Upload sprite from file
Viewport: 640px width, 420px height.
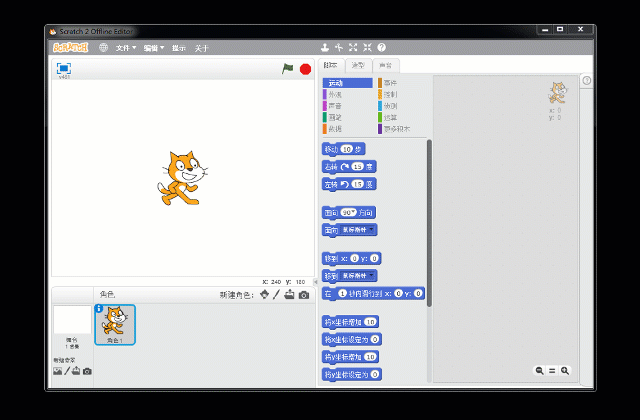pyautogui.click(x=289, y=294)
